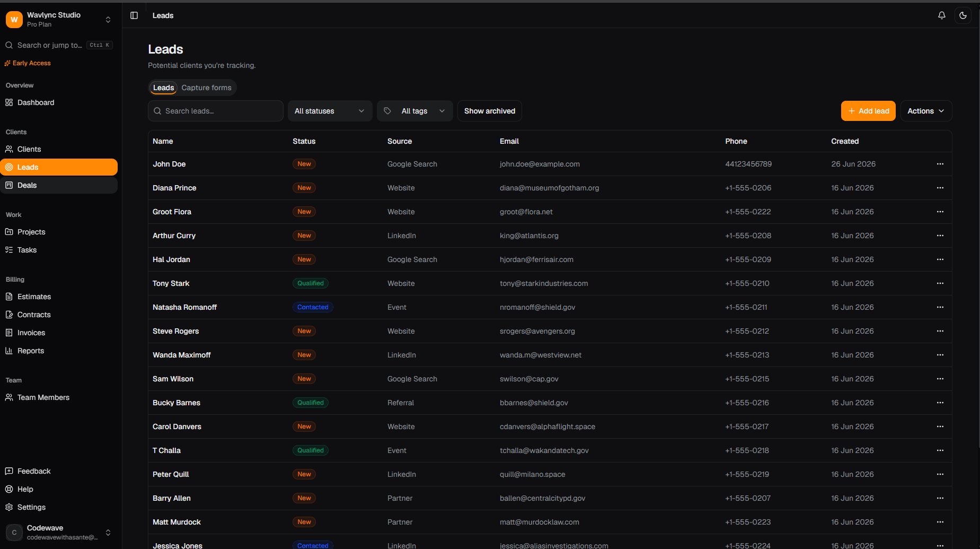Open the All tags filter dropdown
Viewport: 980px width, 549px height.
[x=414, y=111]
